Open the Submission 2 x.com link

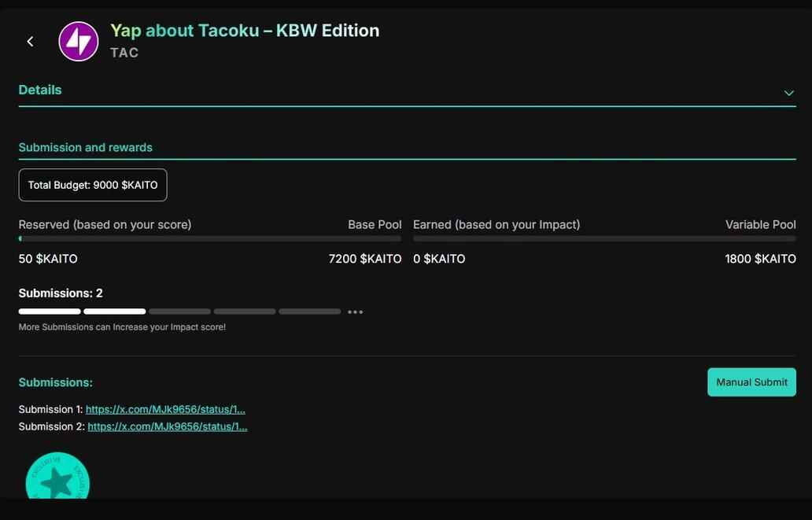click(168, 426)
